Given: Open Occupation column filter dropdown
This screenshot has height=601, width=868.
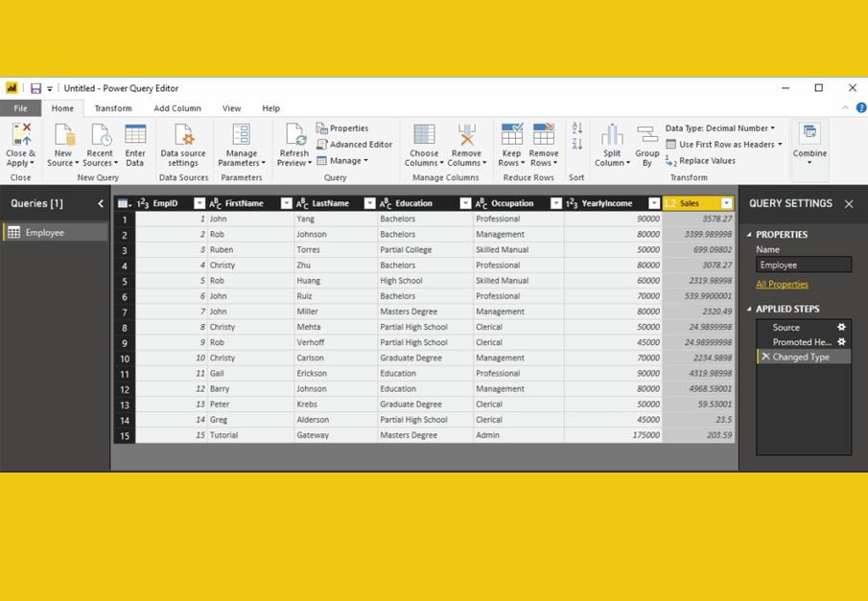Looking at the screenshot, I should (555, 203).
